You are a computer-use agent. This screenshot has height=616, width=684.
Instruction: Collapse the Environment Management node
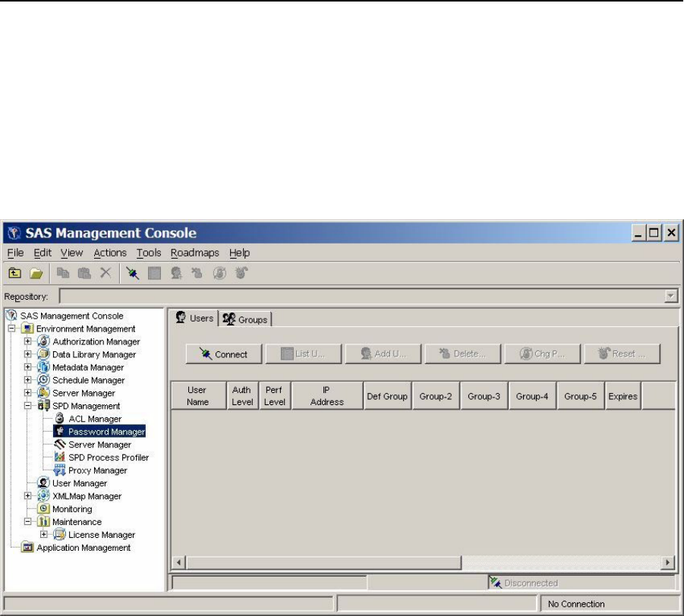click(x=12, y=328)
